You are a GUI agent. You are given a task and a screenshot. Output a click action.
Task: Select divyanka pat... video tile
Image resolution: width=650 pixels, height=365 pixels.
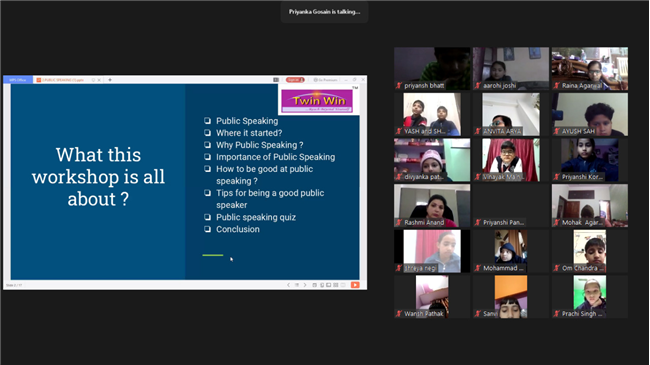[432, 160]
